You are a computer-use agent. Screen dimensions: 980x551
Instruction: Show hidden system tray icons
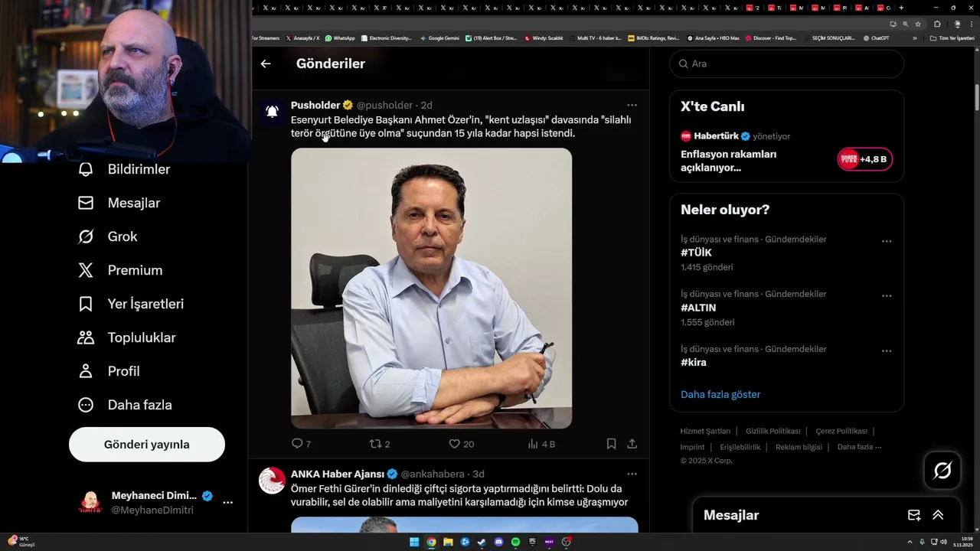click(x=910, y=542)
